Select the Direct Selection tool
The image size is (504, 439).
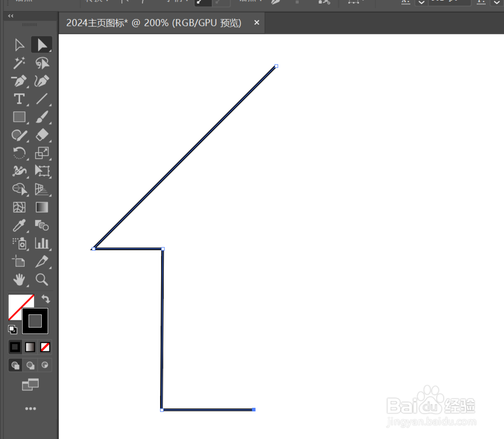(42, 45)
